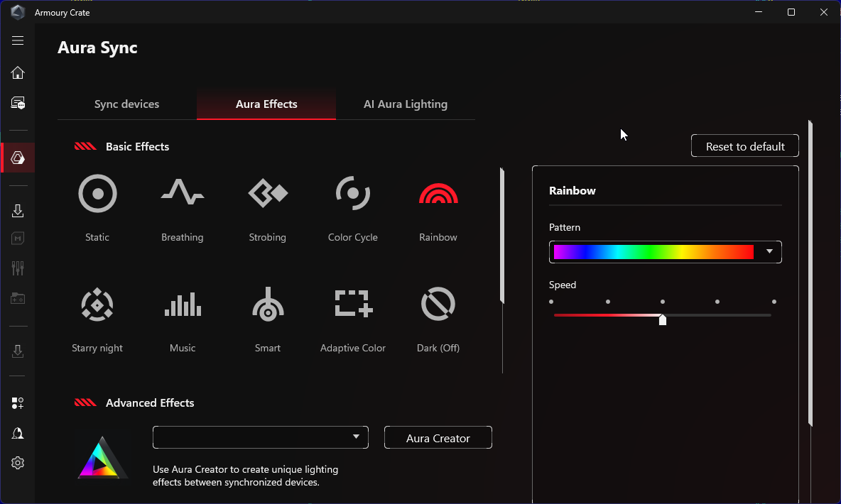841x504 pixels.
Task: Click the Pattern label
Action: pos(564,227)
